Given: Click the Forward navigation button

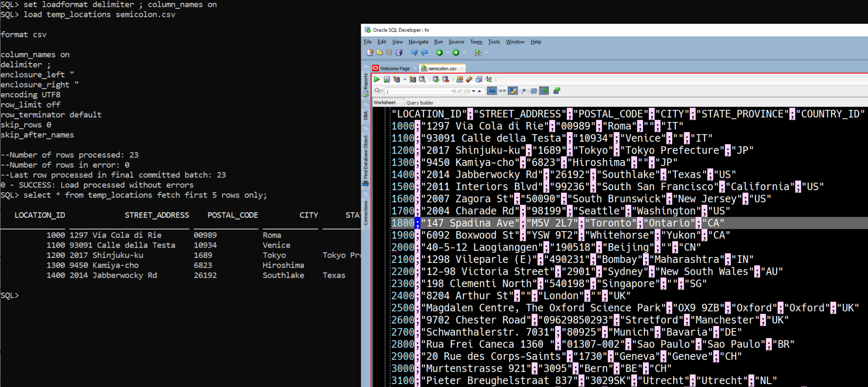Looking at the screenshot, I should 456,53.
